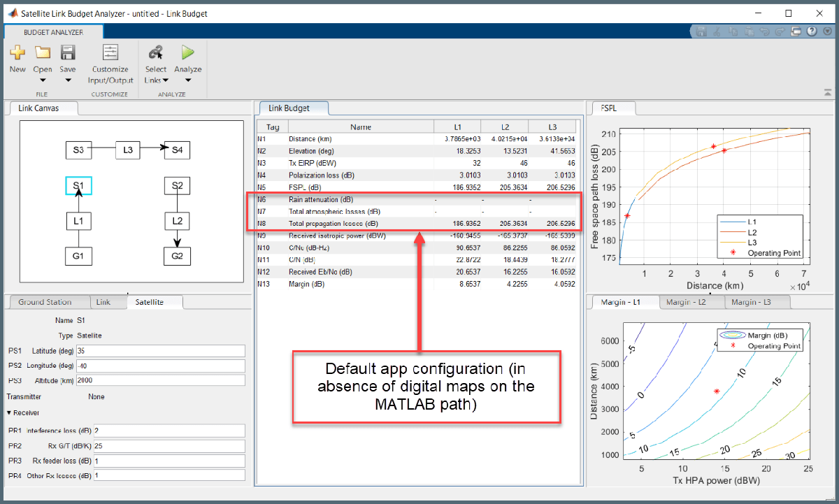Screen dimensions: 839x504
Task: Select satellite block S3 on canvas
Action: pyautogui.click(x=78, y=150)
